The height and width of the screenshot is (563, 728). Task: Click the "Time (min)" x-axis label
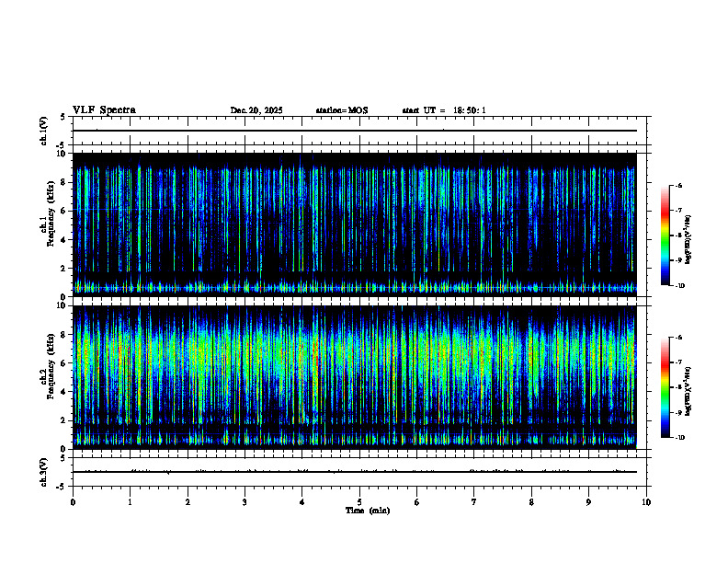(x=368, y=511)
